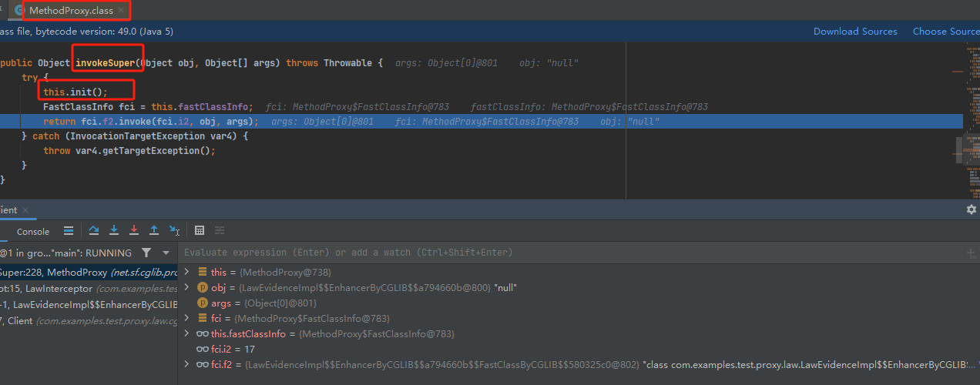Screen dimensions: 980x385
Task: Click the object icon beside fci variable
Action: click(x=203, y=318)
